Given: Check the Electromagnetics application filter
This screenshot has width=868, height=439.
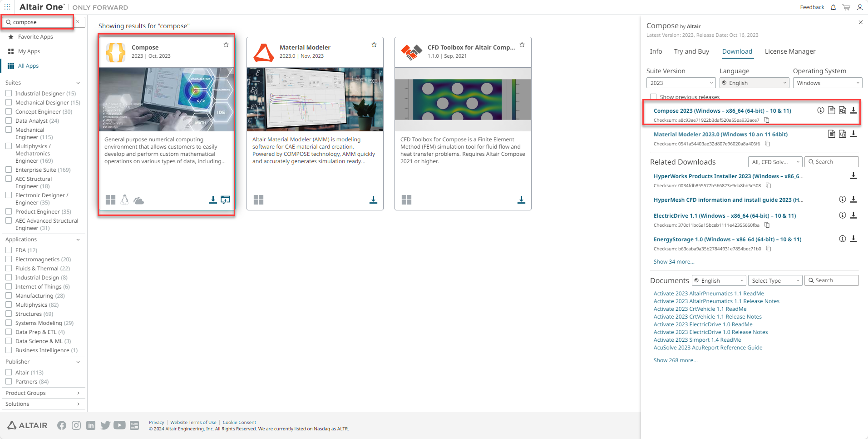Looking at the screenshot, I should click(x=9, y=259).
